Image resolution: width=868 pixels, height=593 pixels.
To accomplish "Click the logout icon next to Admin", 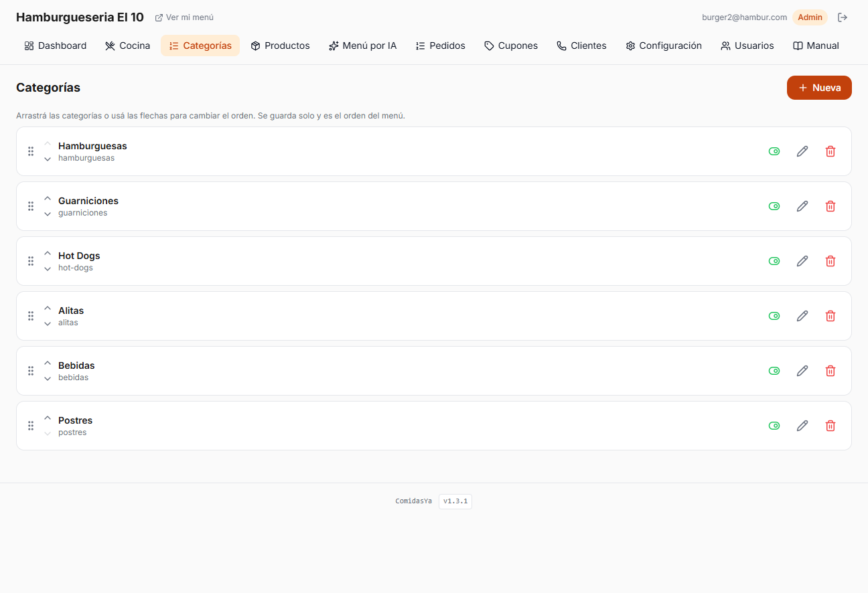I will (843, 17).
